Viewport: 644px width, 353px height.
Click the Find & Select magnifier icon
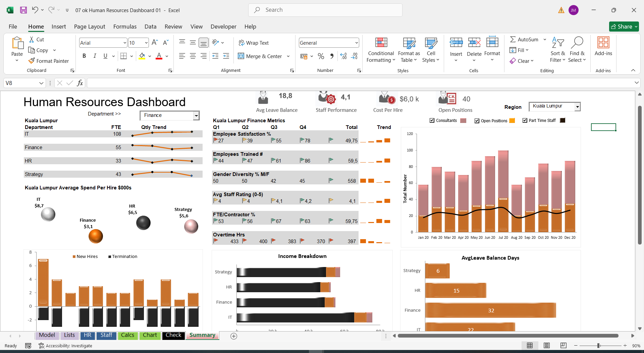(577, 43)
